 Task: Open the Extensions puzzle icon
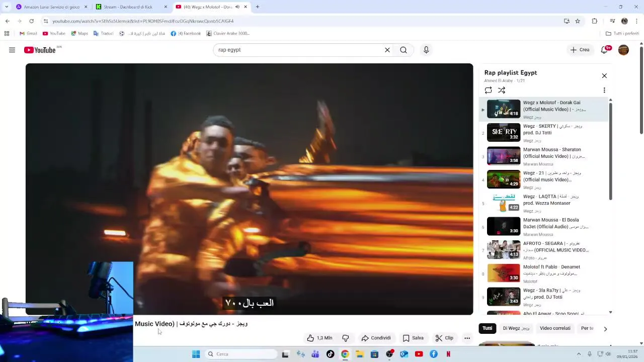click(595, 21)
